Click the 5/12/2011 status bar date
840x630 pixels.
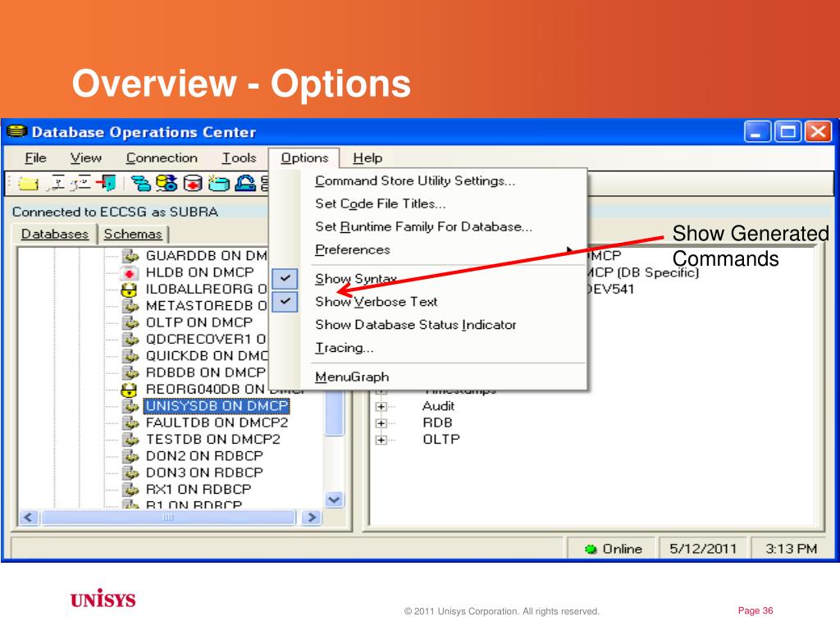[x=703, y=549]
